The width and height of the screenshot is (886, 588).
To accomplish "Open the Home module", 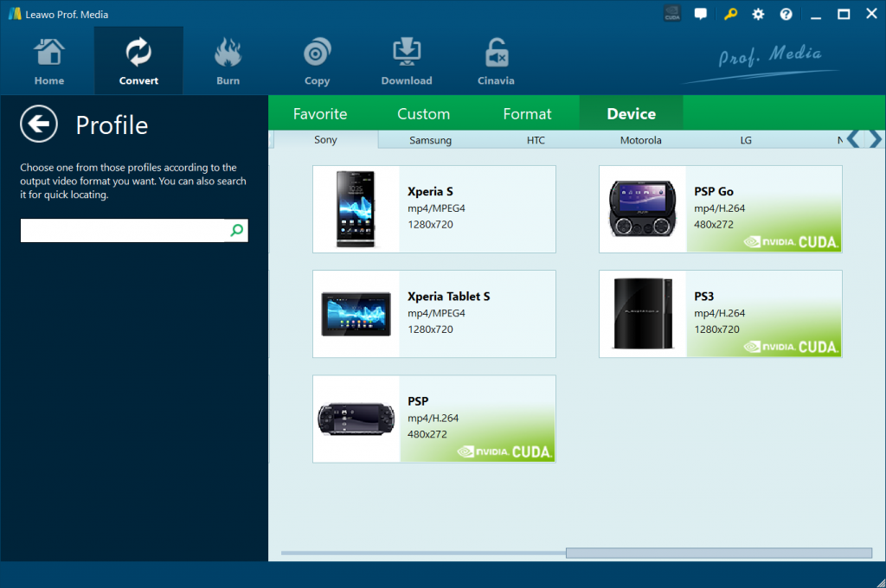I will pos(49,61).
